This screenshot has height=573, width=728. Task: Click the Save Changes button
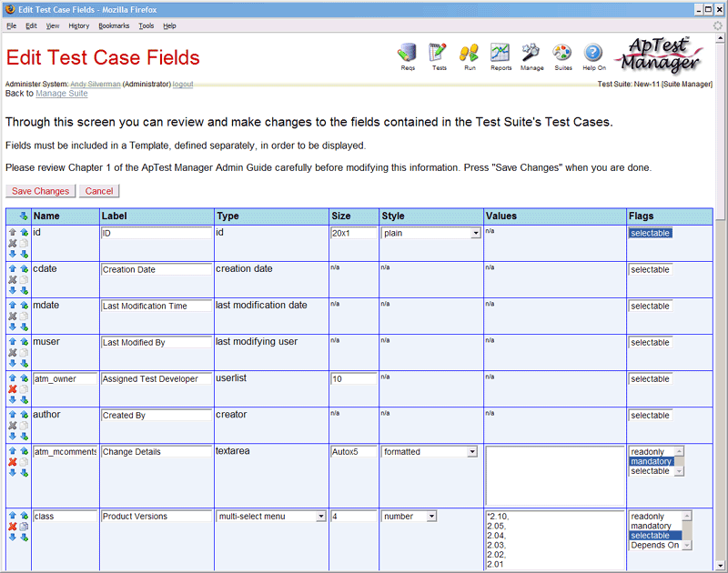[40, 191]
